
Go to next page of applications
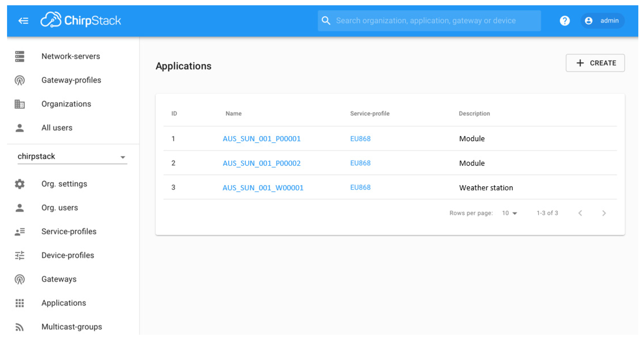[x=604, y=213]
